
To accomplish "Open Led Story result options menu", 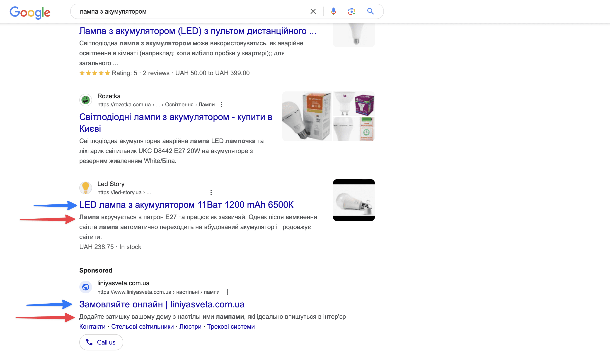I will point(211,192).
